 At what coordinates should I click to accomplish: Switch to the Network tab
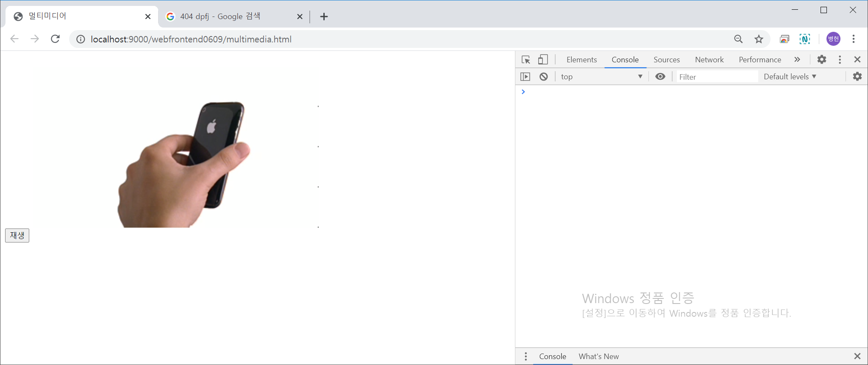point(709,60)
